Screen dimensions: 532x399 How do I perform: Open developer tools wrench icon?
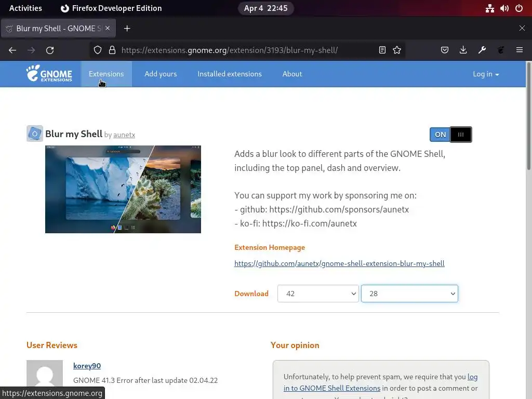(x=482, y=50)
